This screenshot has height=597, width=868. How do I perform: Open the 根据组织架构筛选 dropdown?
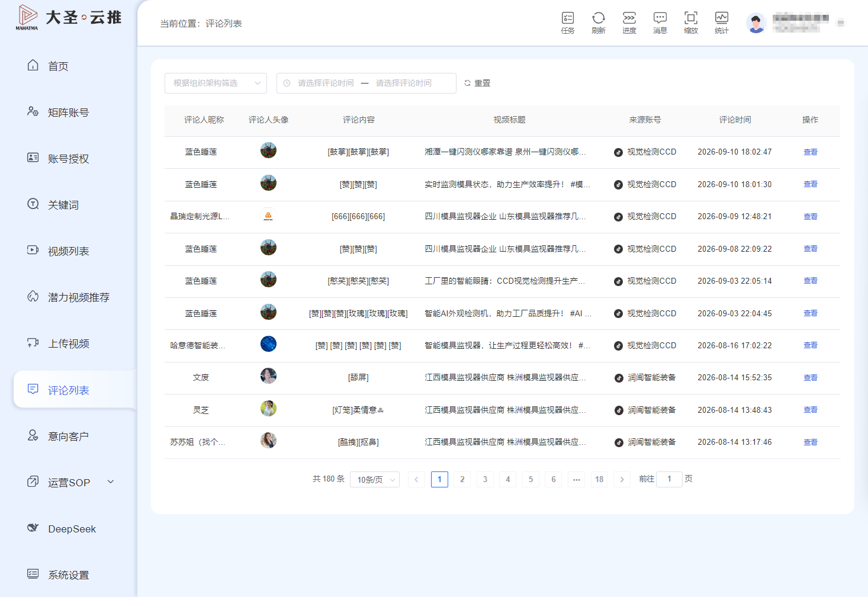click(216, 83)
